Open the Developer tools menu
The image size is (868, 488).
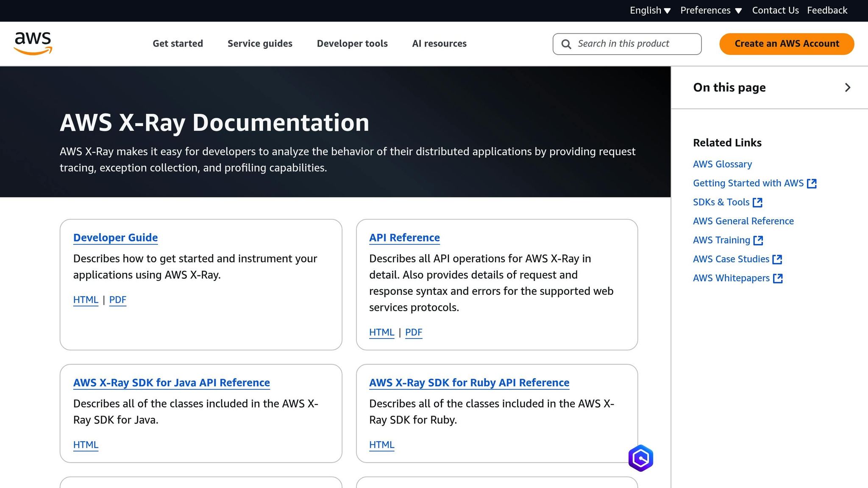pyautogui.click(x=352, y=44)
